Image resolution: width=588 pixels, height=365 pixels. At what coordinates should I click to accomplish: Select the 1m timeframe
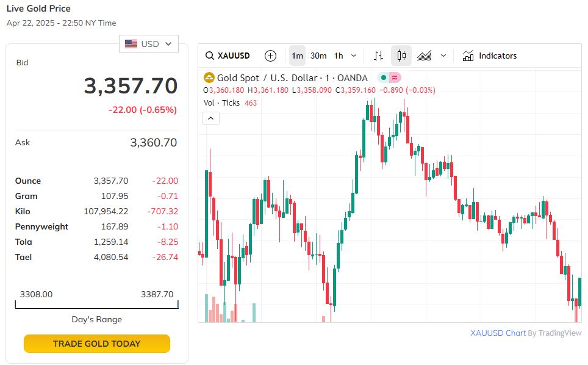point(297,56)
